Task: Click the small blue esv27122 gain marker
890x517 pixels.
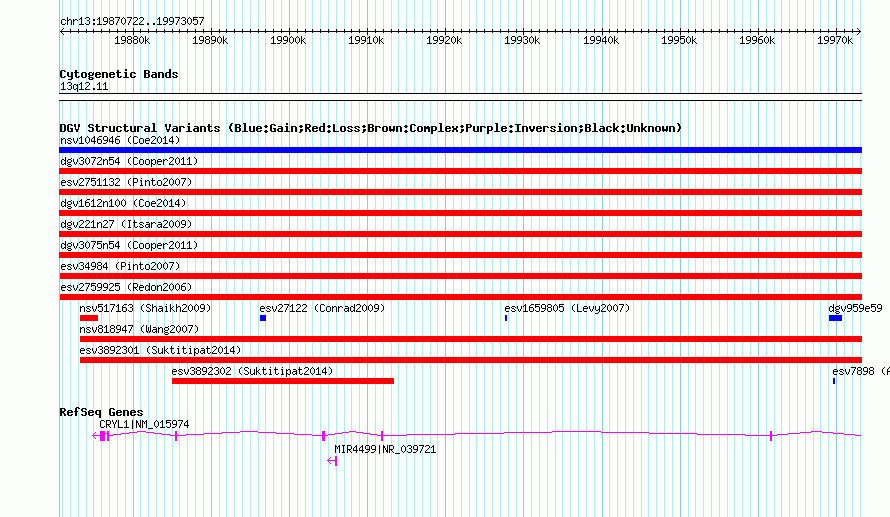Action: coord(263,318)
